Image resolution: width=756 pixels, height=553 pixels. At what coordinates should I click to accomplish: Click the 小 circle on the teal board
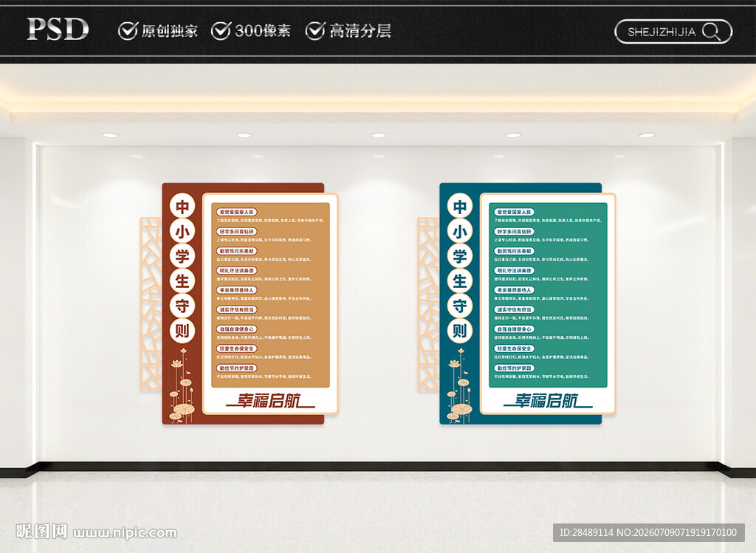pyautogui.click(x=460, y=231)
